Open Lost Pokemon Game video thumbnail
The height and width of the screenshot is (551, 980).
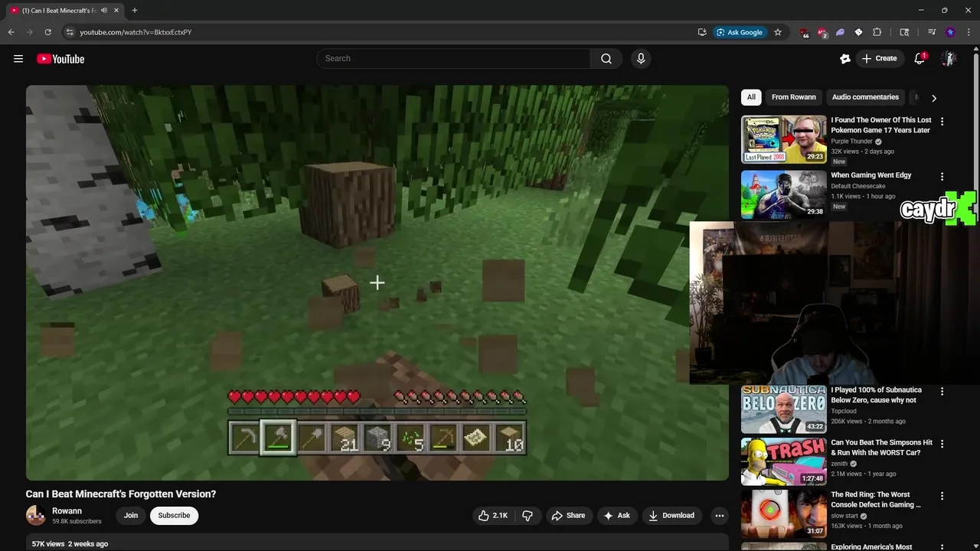784,139
